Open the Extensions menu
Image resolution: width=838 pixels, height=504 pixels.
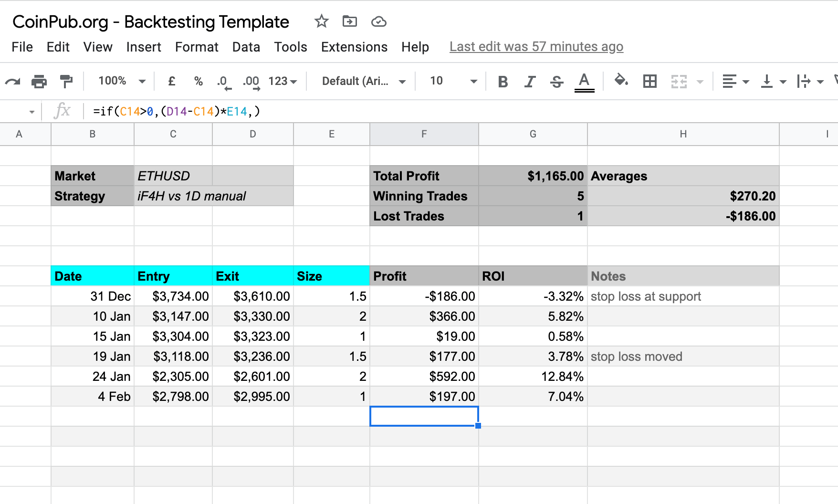pos(354,47)
